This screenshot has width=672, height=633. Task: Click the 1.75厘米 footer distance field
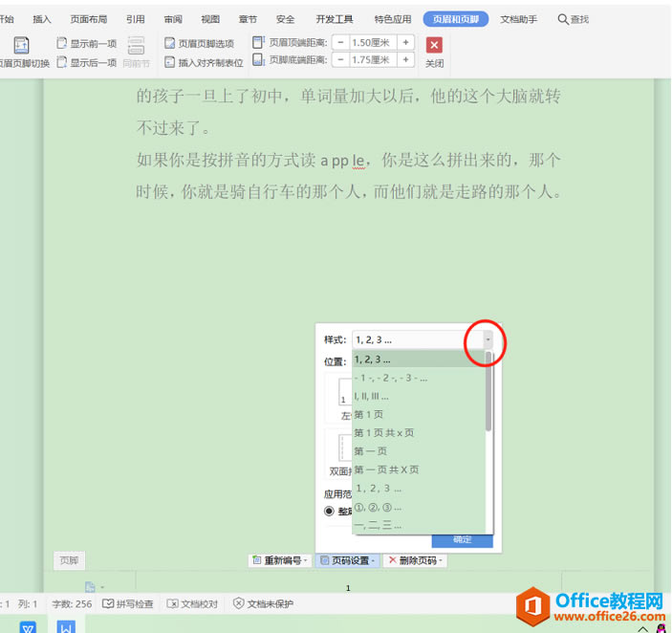point(373,59)
